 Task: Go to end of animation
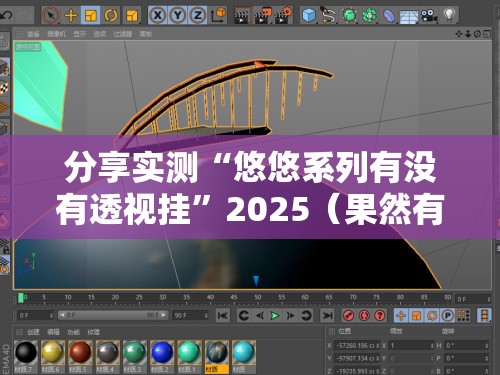click(327, 315)
